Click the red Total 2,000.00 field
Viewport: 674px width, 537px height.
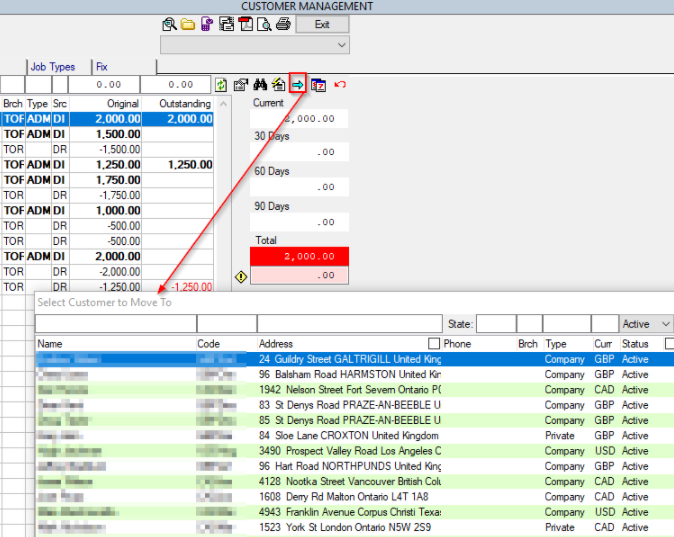point(299,256)
